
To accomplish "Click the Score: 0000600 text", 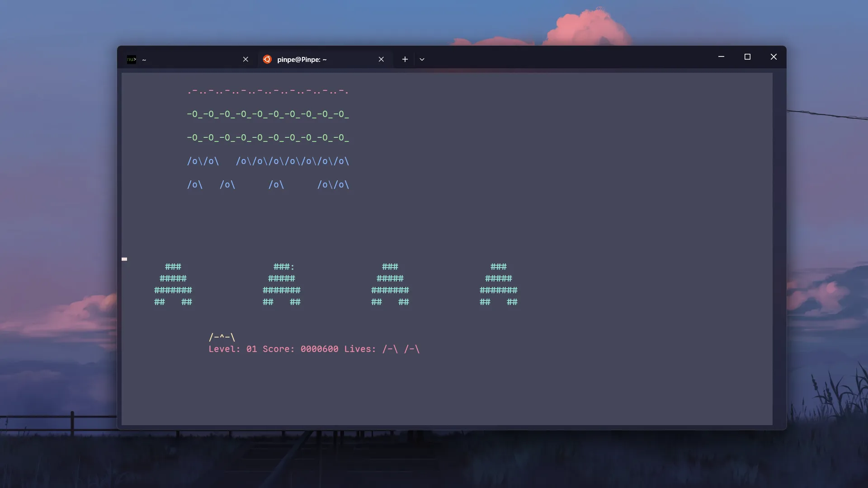I will tap(300, 349).
